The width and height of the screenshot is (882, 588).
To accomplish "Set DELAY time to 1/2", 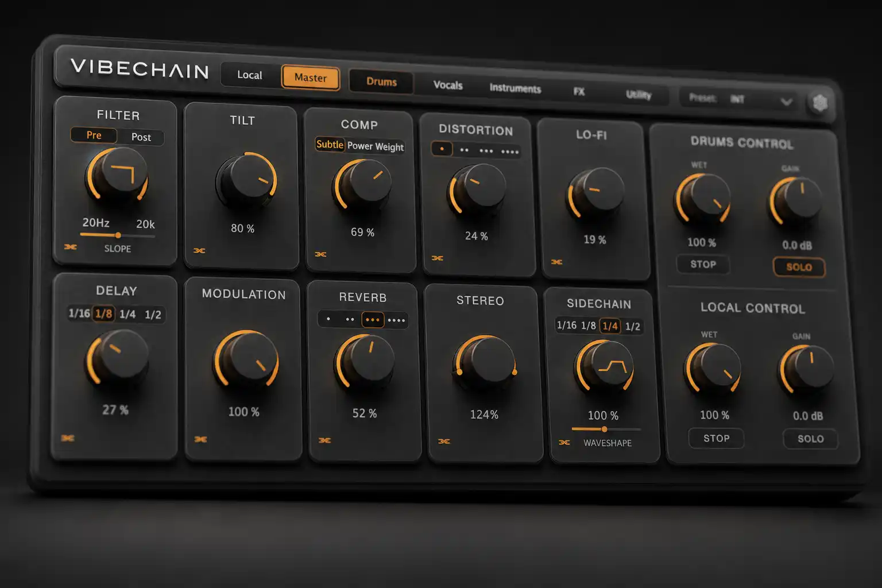I will tap(153, 315).
